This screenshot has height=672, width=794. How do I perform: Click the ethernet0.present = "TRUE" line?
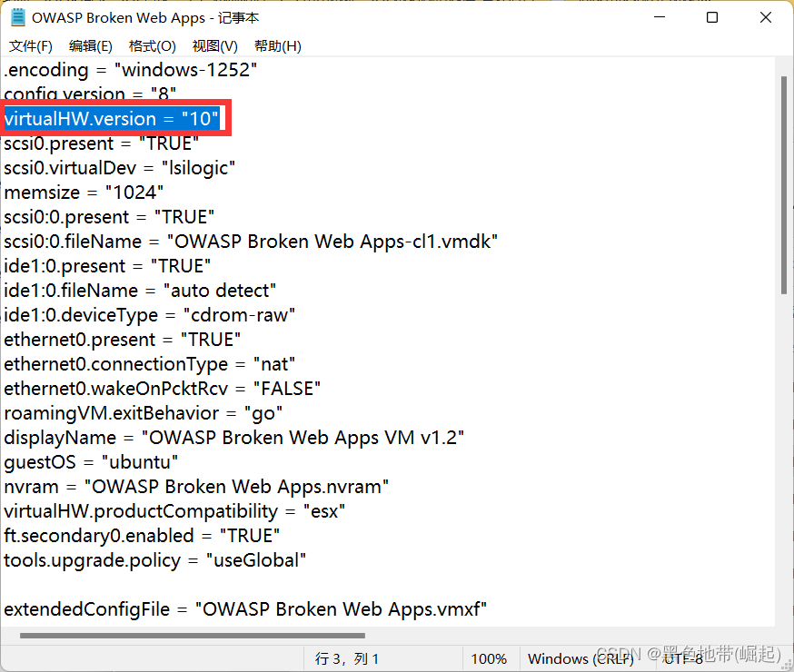pos(122,340)
